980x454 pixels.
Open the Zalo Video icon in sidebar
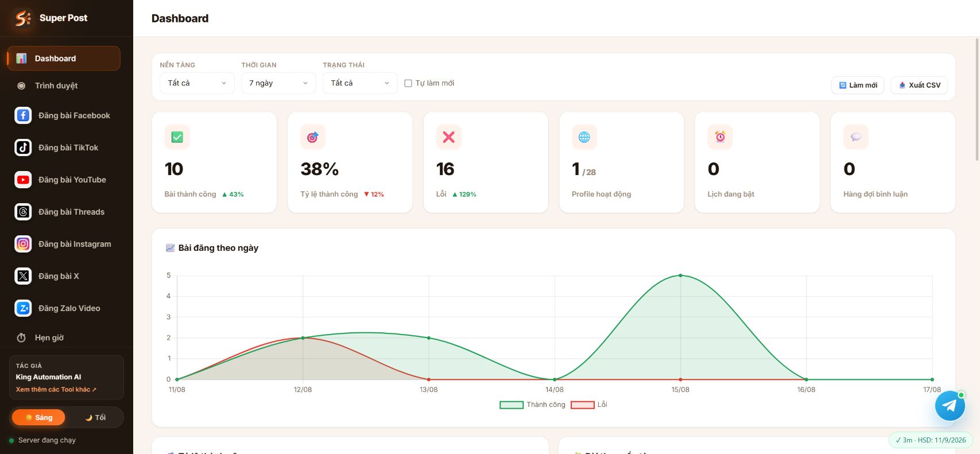pos(23,308)
